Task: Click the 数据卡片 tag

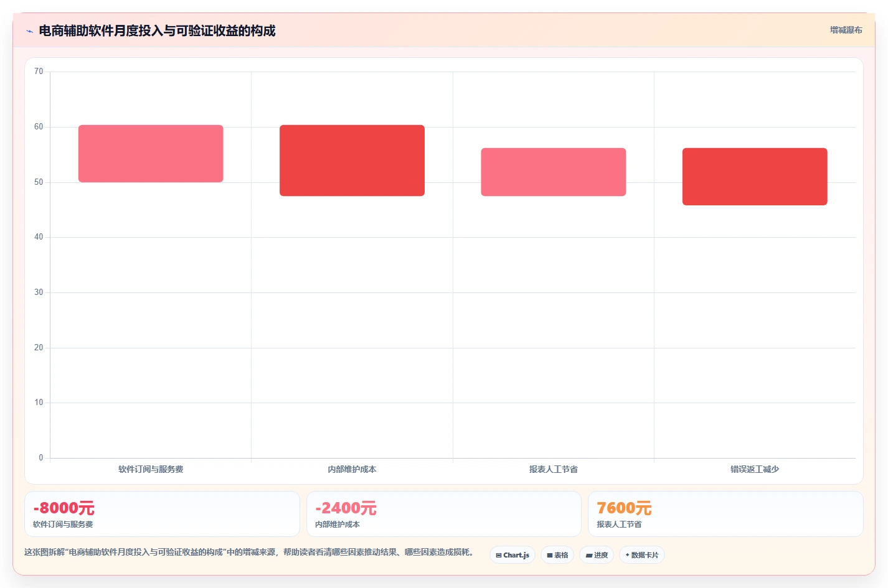Action: click(642, 555)
